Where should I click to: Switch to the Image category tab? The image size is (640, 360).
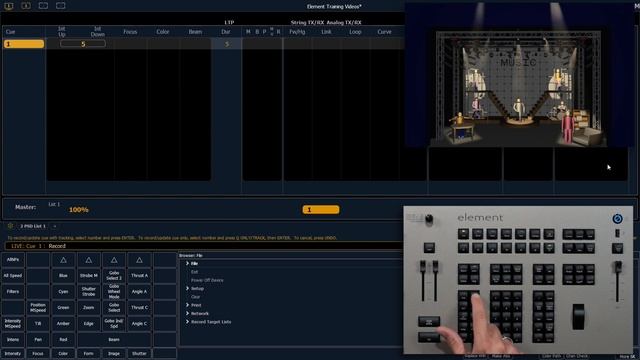pyautogui.click(x=114, y=353)
